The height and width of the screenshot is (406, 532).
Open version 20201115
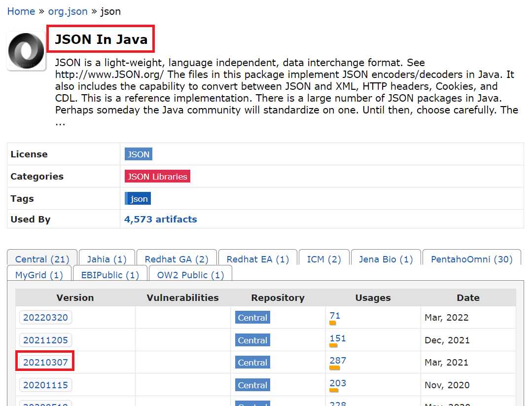tap(45, 385)
